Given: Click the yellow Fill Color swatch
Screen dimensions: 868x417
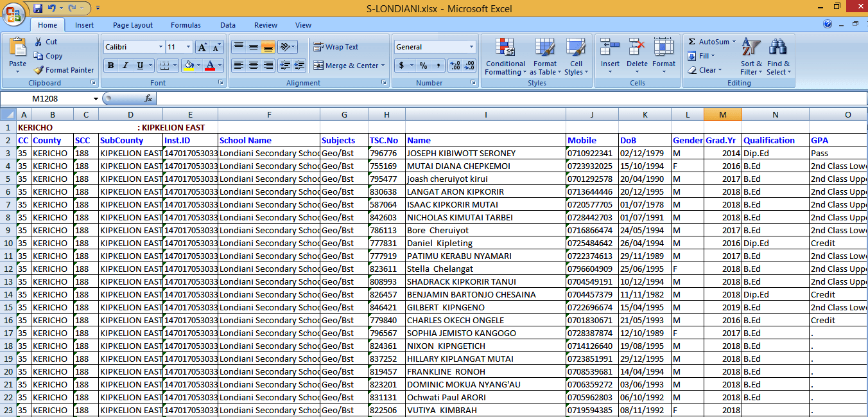Looking at the screenshot, I should (188, 66).
